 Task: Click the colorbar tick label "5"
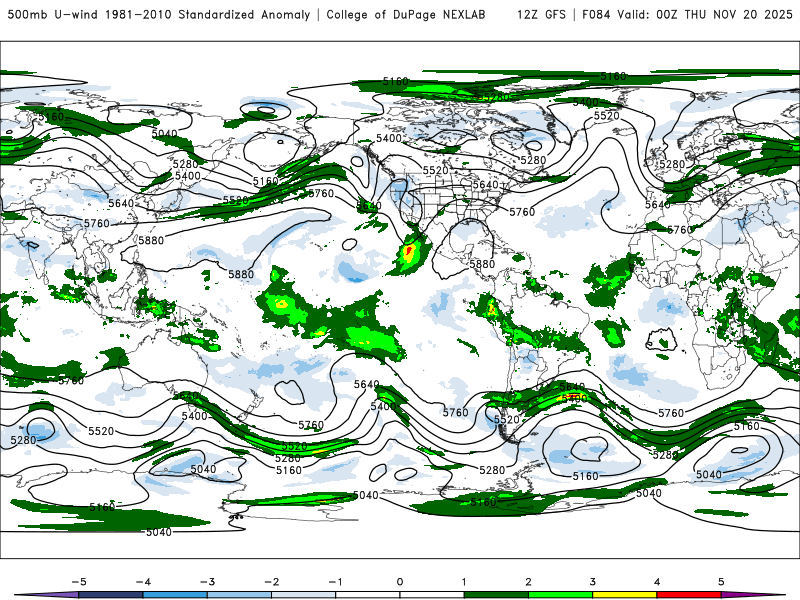pyautogui.click(x=721, y=582)
